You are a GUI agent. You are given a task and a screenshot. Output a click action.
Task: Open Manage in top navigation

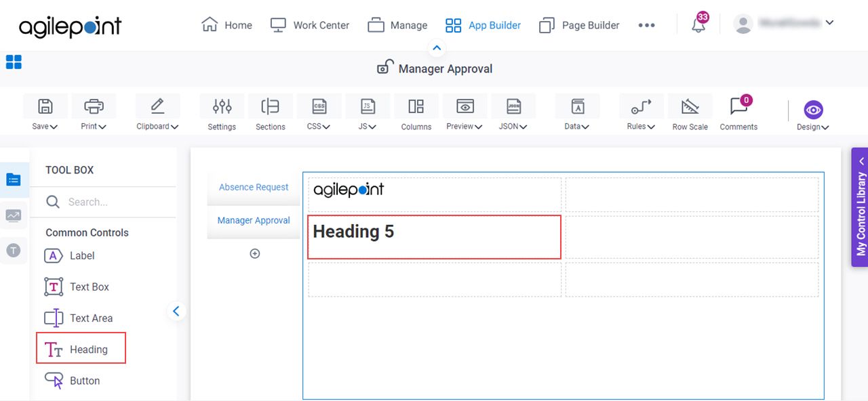coord(397,25)
